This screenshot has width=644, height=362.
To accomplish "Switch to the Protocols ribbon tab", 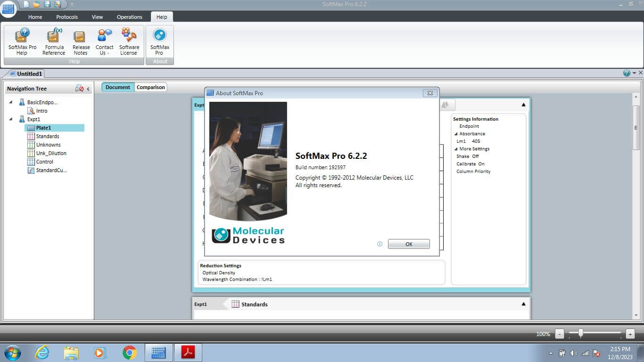I will tap(67, 17).
